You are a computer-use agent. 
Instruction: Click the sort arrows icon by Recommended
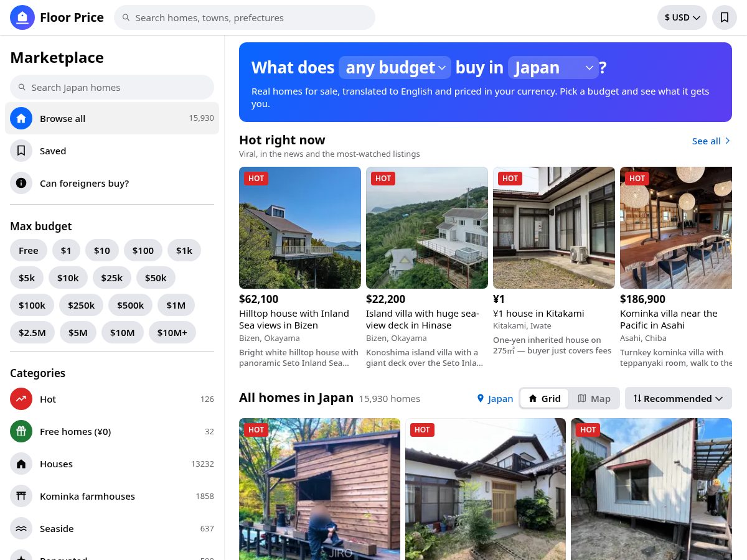click(637, 398)
